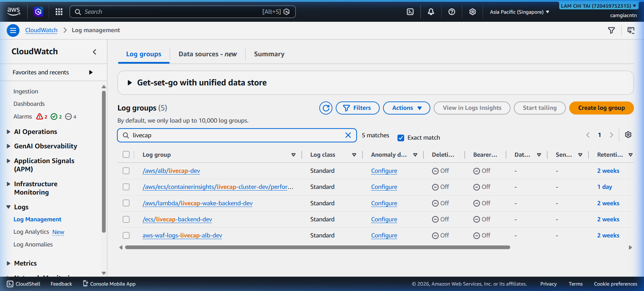The height and width of the screenshot is (291, 644).
Task: Expand Infrastructure Monitoring section
Action: pos(8,184)
